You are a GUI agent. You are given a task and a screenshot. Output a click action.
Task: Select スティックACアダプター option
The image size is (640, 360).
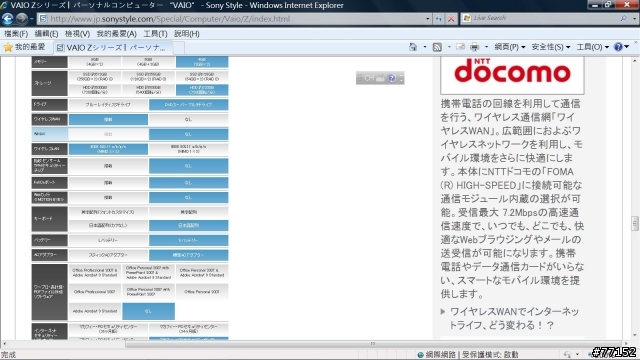108,255
